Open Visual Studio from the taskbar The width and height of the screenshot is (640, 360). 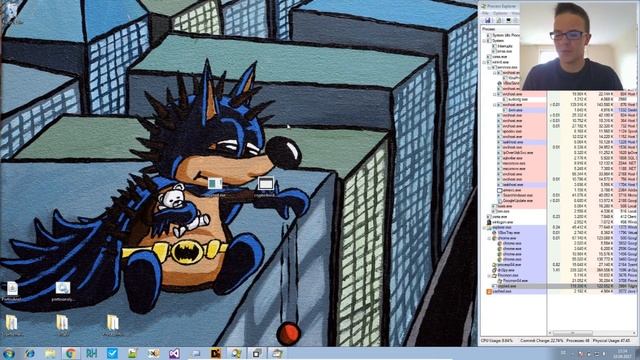click(174, 353)
